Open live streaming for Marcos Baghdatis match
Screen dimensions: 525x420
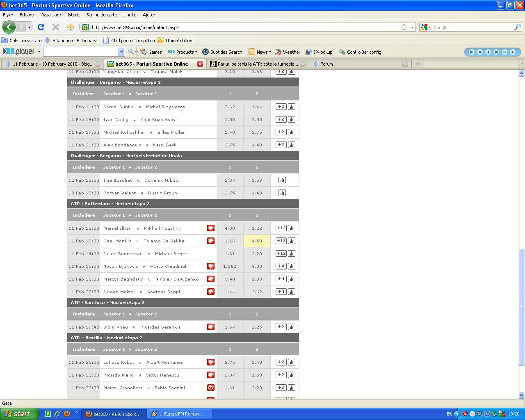[211, 279]
